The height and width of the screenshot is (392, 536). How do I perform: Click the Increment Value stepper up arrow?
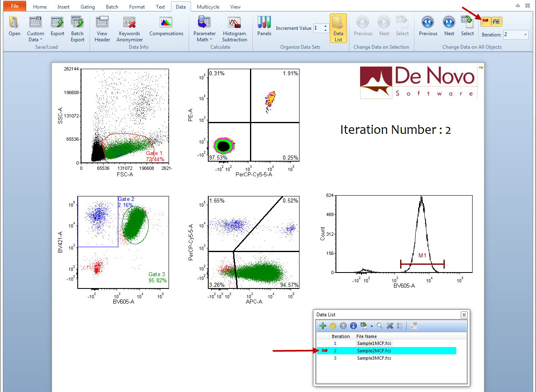pyautogui.click(x=325, y=26)
